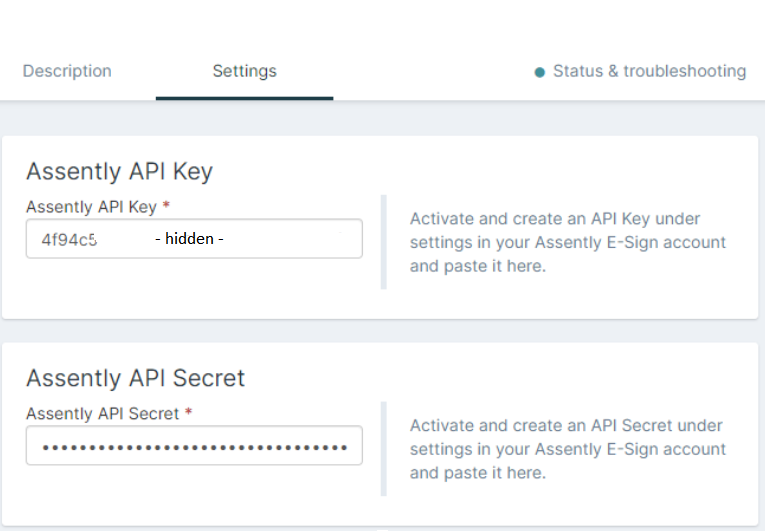The image size is (765, 531).
Task: Click the Assently API Secret section heading
Action: (136, 378)
